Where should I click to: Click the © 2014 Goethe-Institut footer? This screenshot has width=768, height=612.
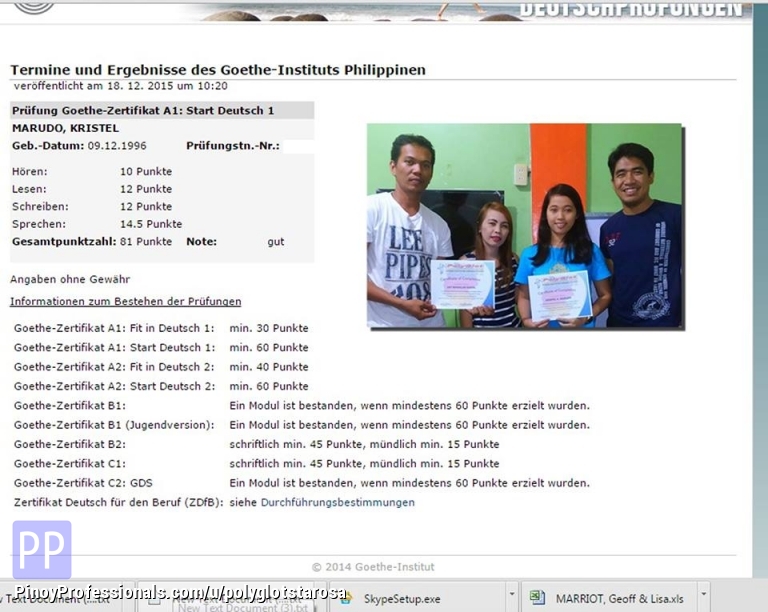[x=373, y=567]
